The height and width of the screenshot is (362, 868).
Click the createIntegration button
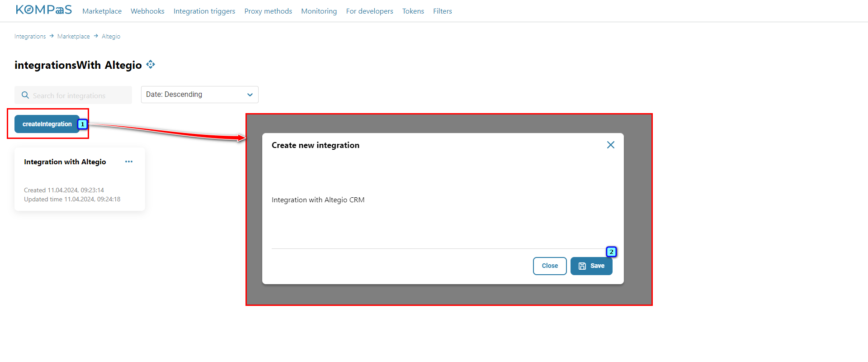click(47, 124)
